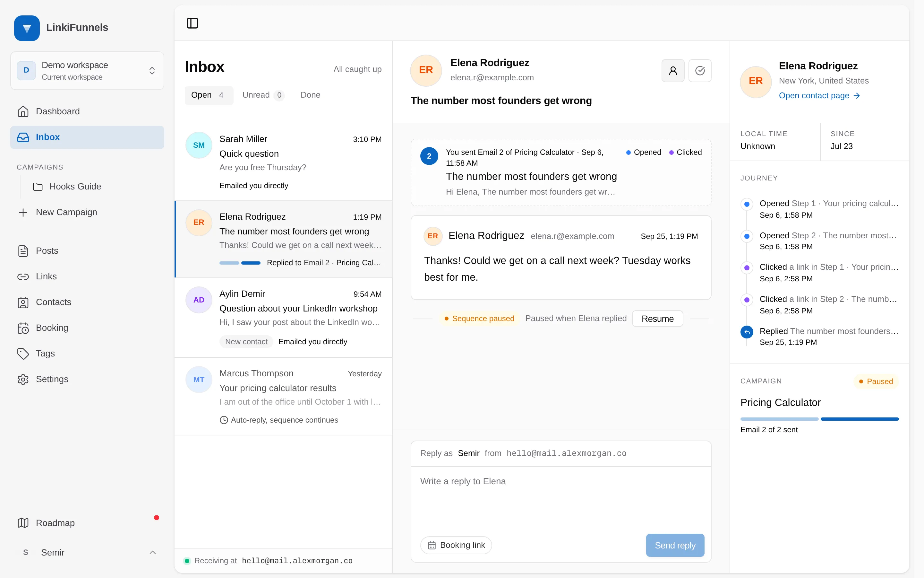Open contact page link
The width and height of the screenshot is (924, 578).
tap(819, 96)
